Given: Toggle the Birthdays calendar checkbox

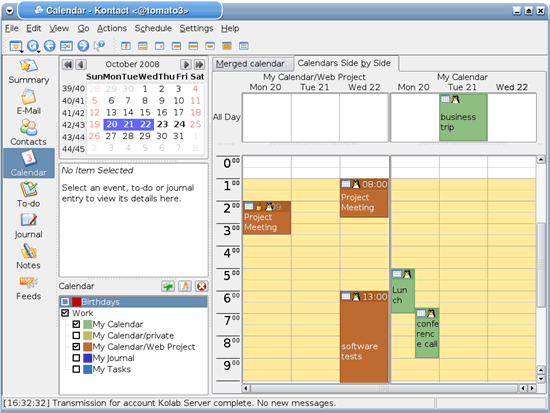Looking at the screenshot, I should tap(65, 302).
